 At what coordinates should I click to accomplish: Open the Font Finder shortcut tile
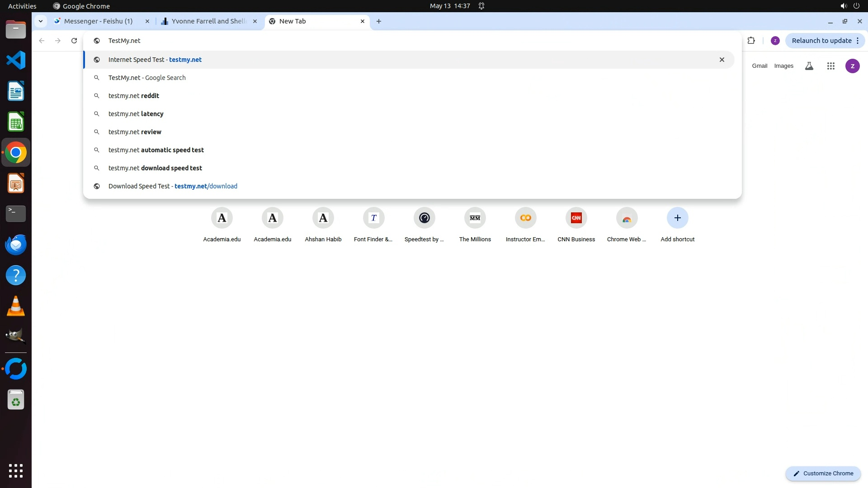click(373, 218)
